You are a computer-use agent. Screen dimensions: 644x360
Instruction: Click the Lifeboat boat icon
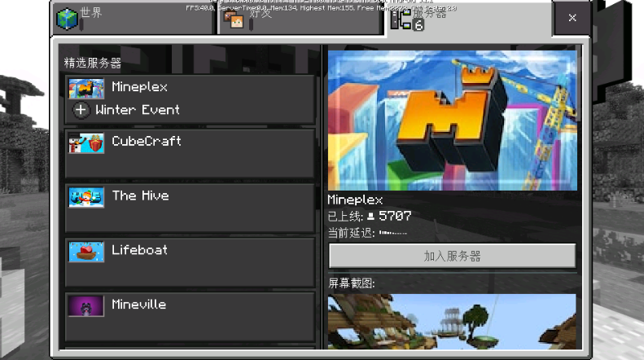[86, 252]
